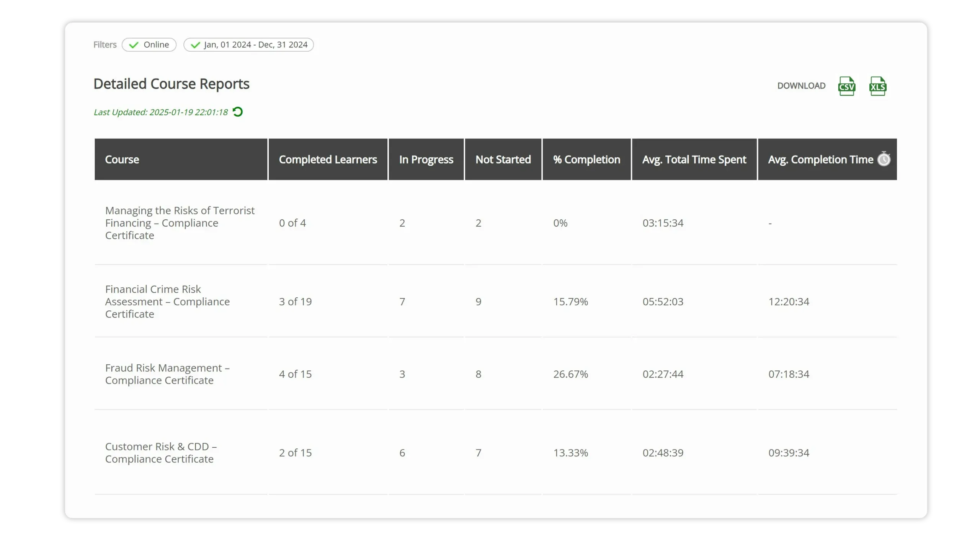
Task: Download the report as CSV
Action: [x=846, y=86]
